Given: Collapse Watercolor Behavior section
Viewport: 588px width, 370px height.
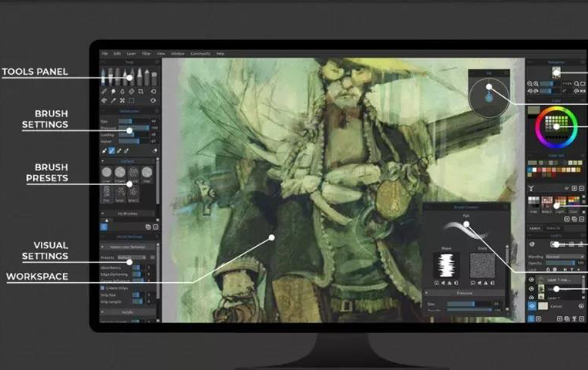Looking at the screenshot, I should pyautogui.click(x=102, y=247).
